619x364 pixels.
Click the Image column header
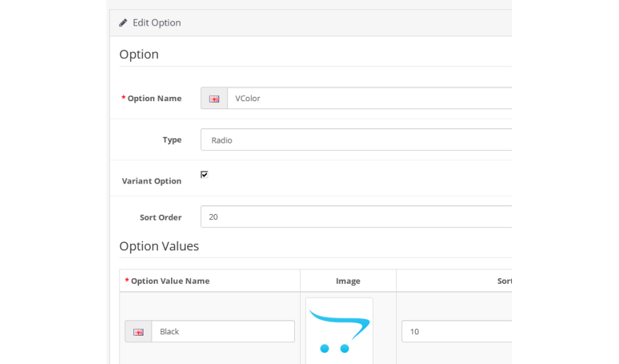[348, 281]
